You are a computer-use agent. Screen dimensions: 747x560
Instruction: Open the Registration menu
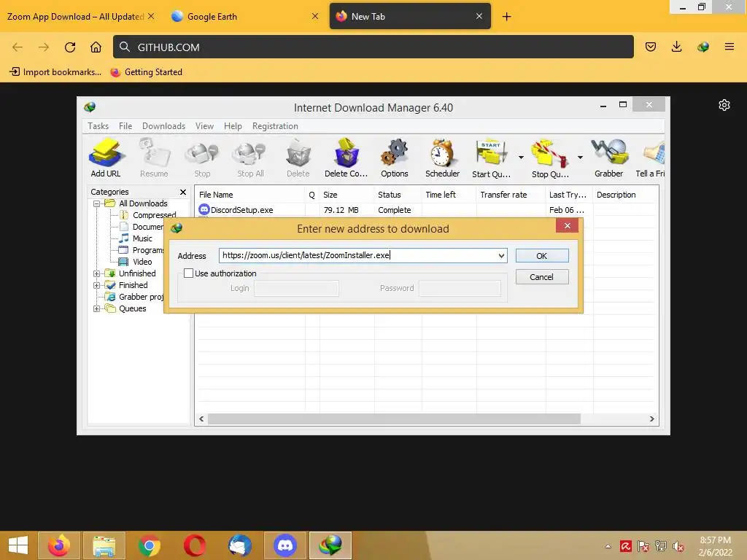coord(275,126)
